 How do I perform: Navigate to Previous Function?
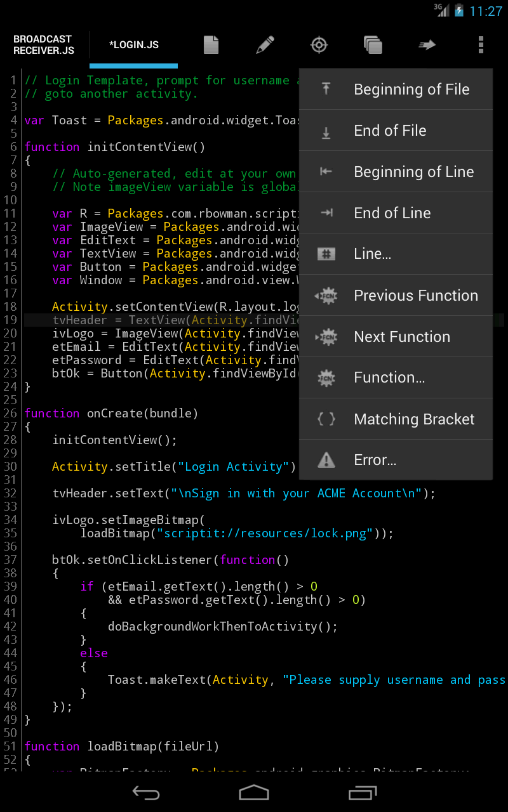point(395,295)
